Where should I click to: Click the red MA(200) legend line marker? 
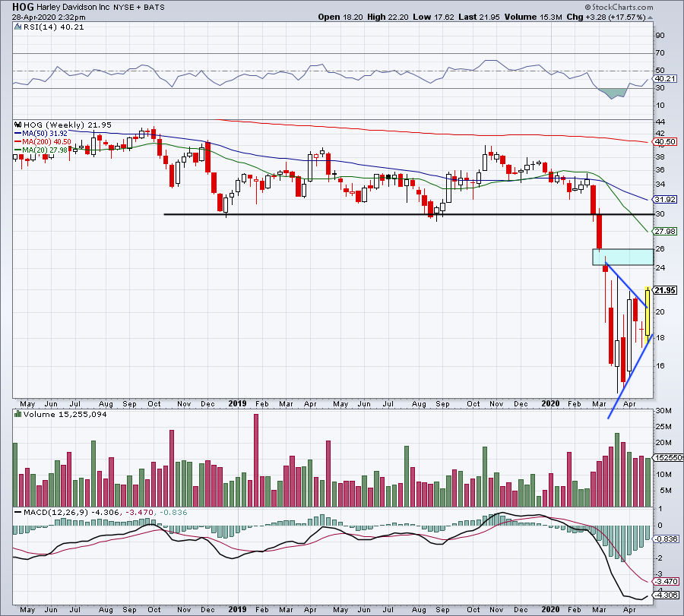tap(18, 142)
